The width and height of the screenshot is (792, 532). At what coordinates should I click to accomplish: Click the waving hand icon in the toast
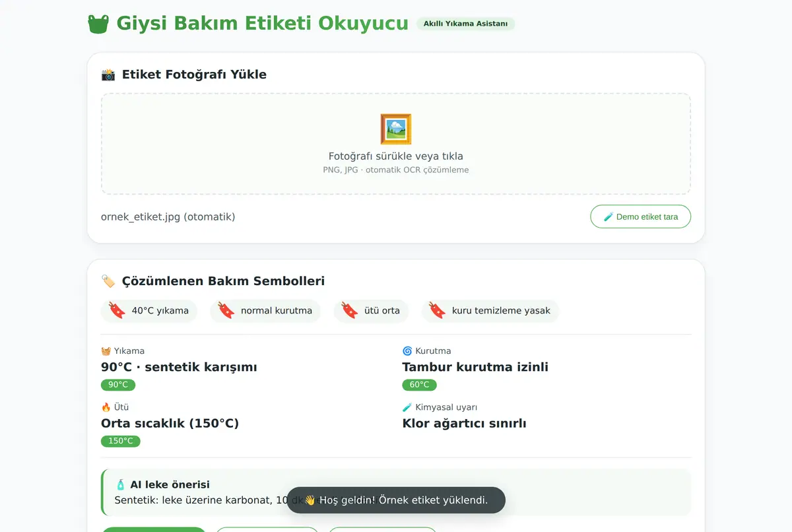pyautogui.click(x=310, y=500)
